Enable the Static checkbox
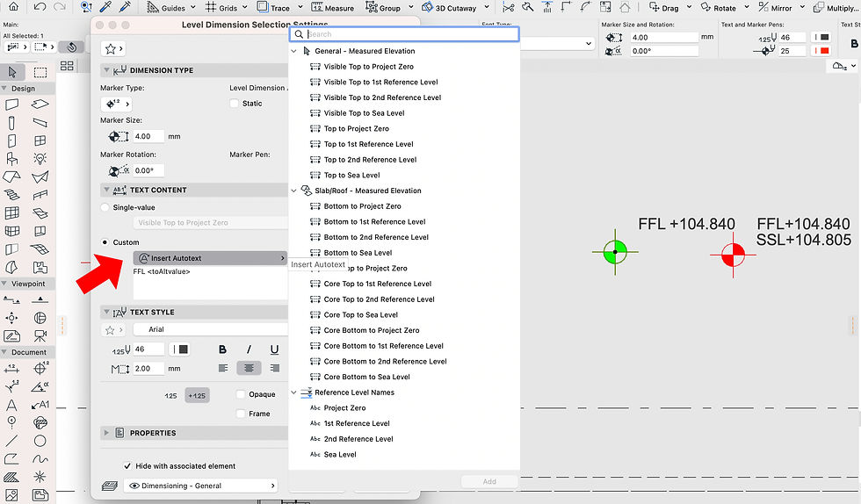The height and width of the screenshot is (504, 861). [x=234, y=104]
